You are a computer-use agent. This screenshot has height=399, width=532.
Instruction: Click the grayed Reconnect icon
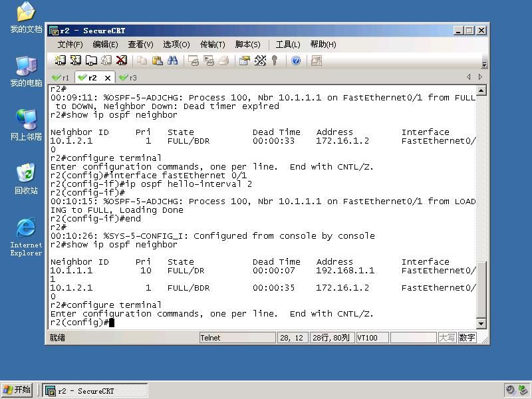pyautogui.click(x=106, y=61)
